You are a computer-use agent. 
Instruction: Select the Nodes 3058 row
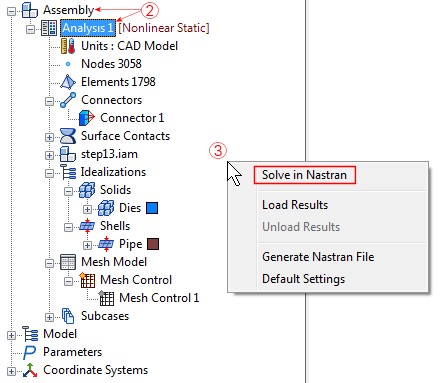pos(111,64)
